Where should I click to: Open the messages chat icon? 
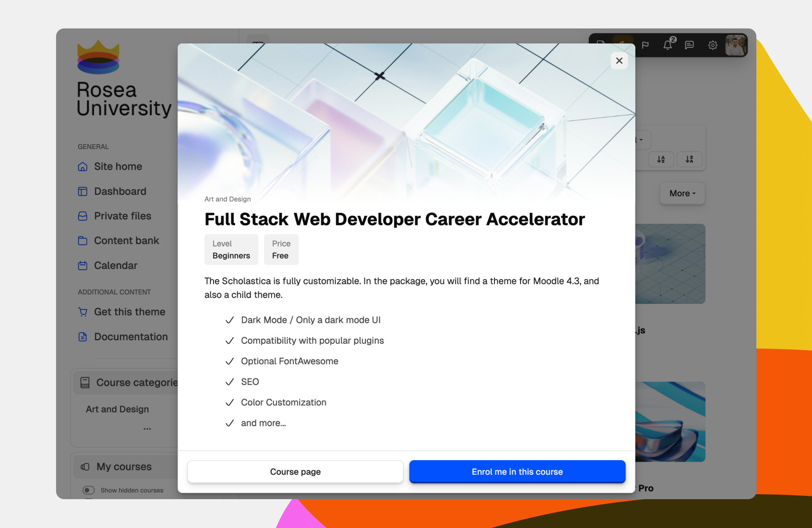(x=689, y=45)
